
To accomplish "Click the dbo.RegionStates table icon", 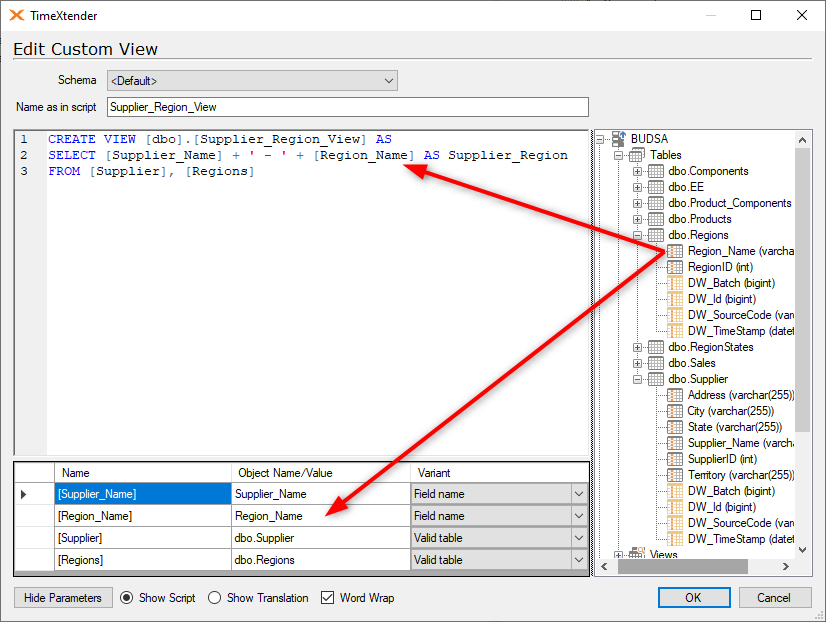I will click(x=655, y=347).
